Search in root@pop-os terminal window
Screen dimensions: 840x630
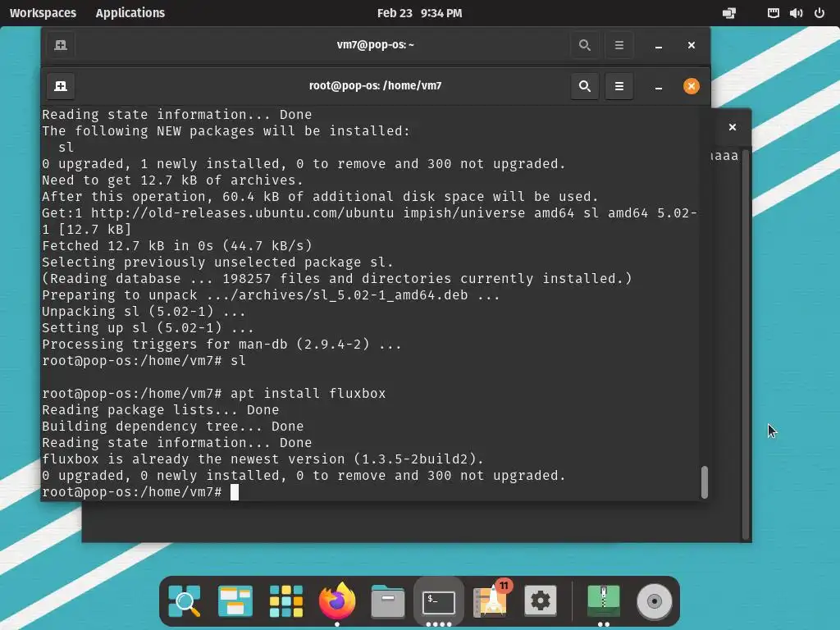(584, 86)
